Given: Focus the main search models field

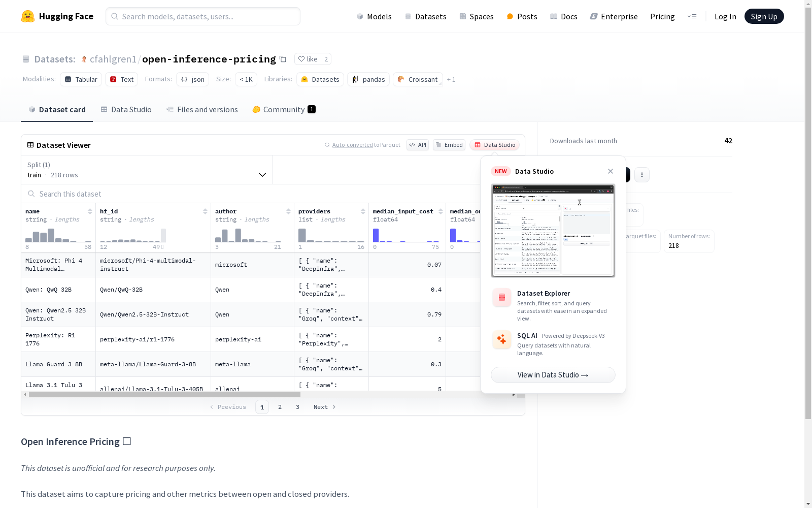Looking at the screenshot, I should click(203, 16).
